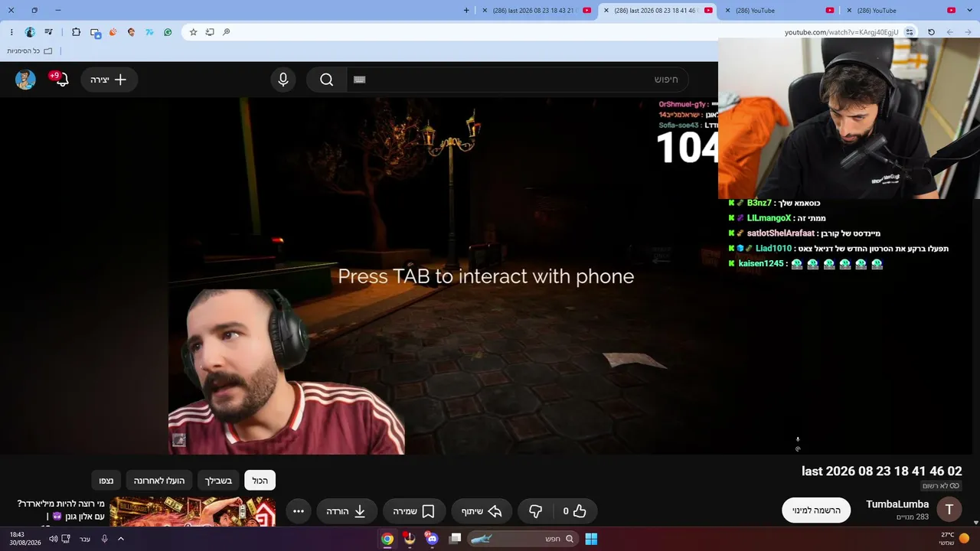Screen dimensions: 980x551
Task: Go forward with the browser forward arrow
Action: 950,32
